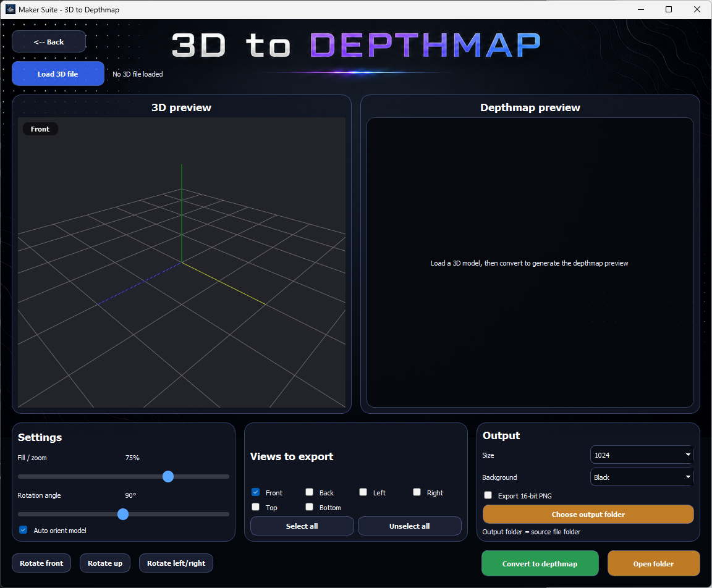Click the 90° rotation angle value
712x588 pixels.
(130, 495)
